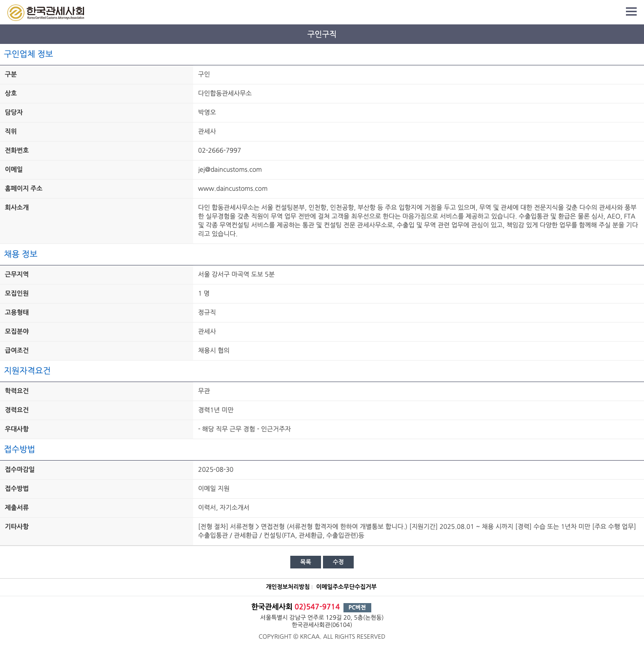Select value 구인 in 구분 row
The width and height of the screenshot is (644, 647).
(204, 74)
